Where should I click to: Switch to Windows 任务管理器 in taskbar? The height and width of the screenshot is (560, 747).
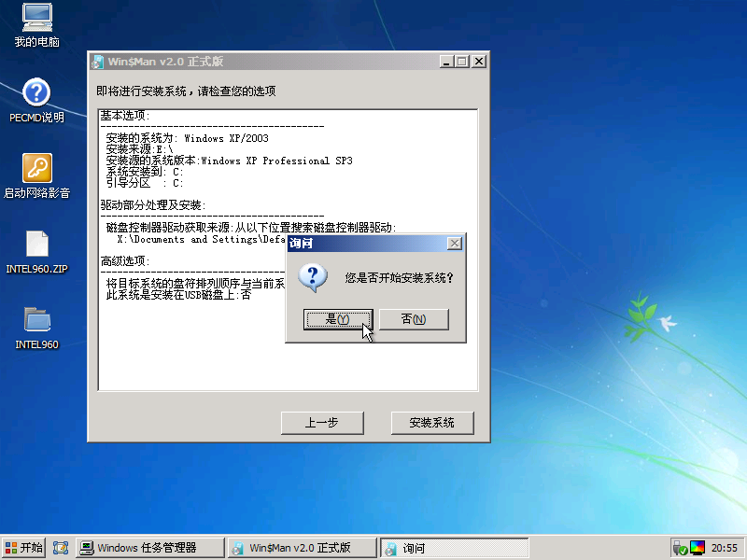(x=150, y=548)
